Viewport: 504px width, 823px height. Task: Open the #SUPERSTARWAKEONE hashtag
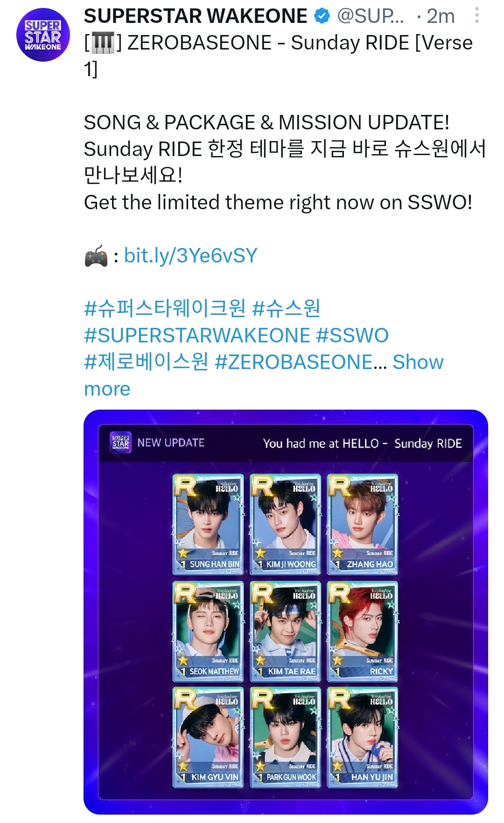[x=197, y=335]
